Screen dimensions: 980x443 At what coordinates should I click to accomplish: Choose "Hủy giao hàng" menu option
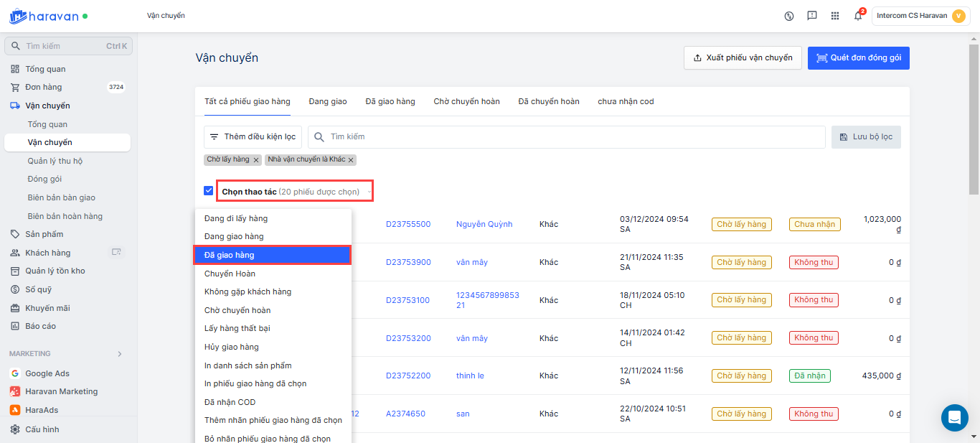(x=231, y=347)
